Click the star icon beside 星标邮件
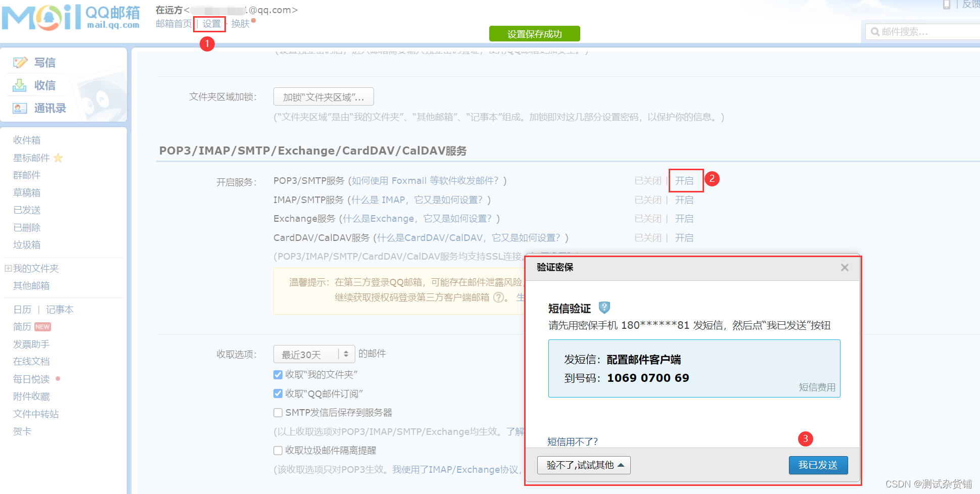The image size is (980, 494). coord(58,158)
